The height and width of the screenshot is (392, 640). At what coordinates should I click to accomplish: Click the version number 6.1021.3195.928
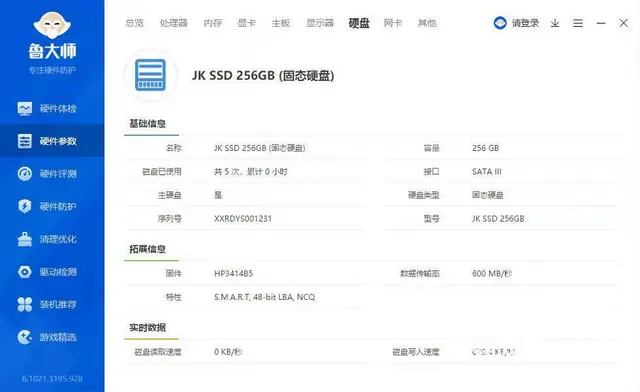tap(52, 379)
